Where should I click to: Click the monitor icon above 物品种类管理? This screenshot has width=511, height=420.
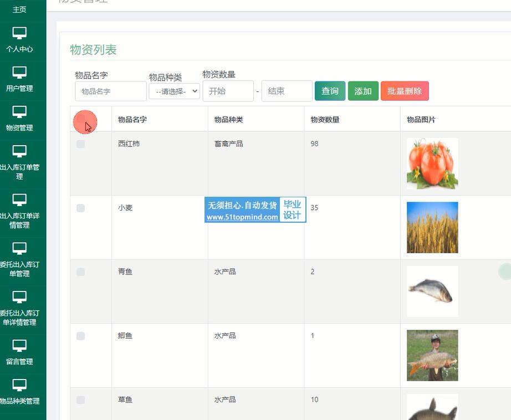point(19,385)
